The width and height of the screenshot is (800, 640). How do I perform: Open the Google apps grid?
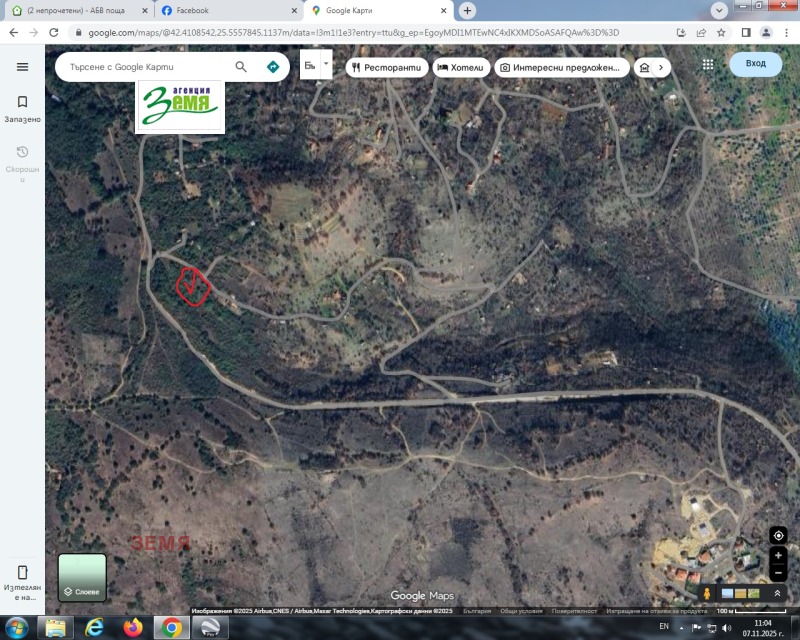(708, 64)
